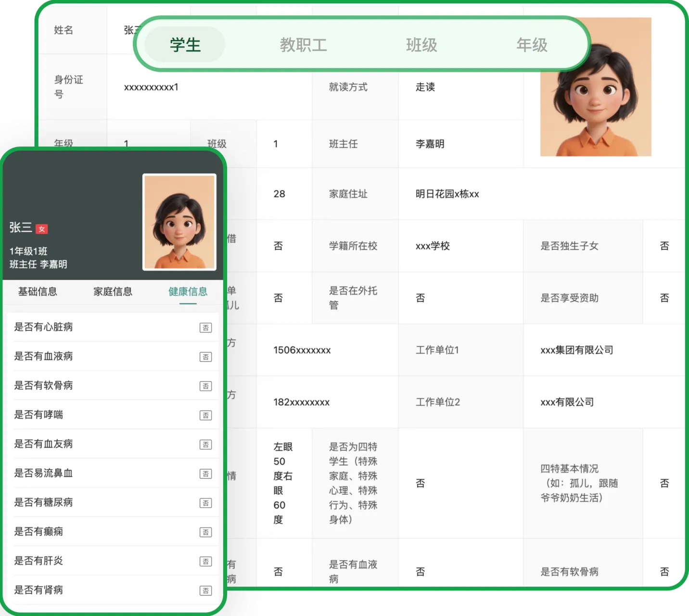This screenshot has width=689, height=616.
Task: Open the 家庭信息 tab on the profile card
Action: coord(113,291)
